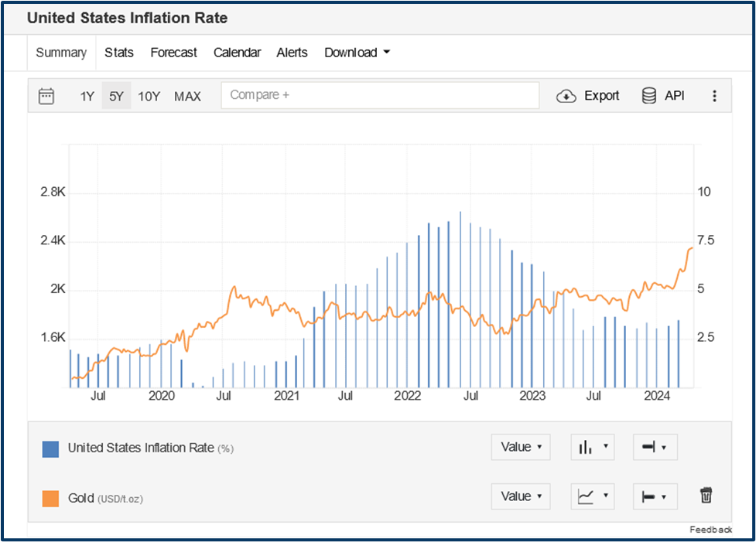Select the 1Y time range
This screenshot has width=756, height=542.
tap(87, 97)
